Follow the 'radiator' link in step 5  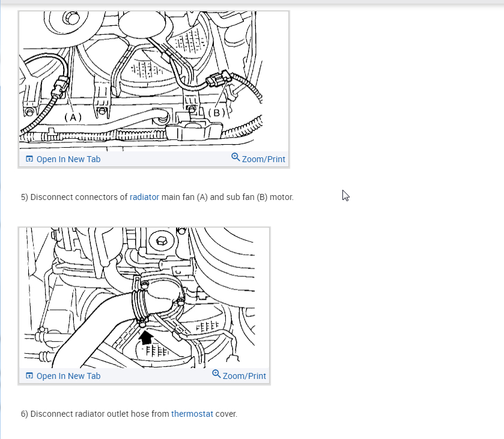click(x=144, y=197)
